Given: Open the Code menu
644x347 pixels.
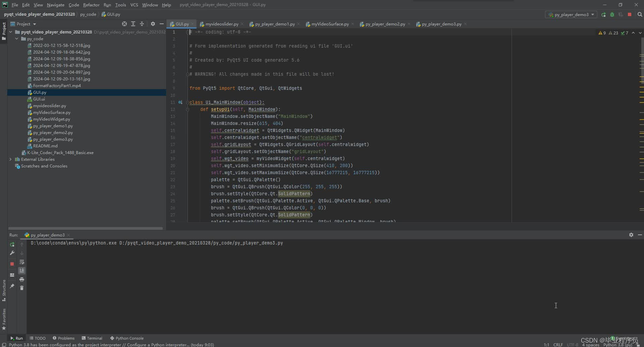Looking at the screenshot, I should 74,5.
